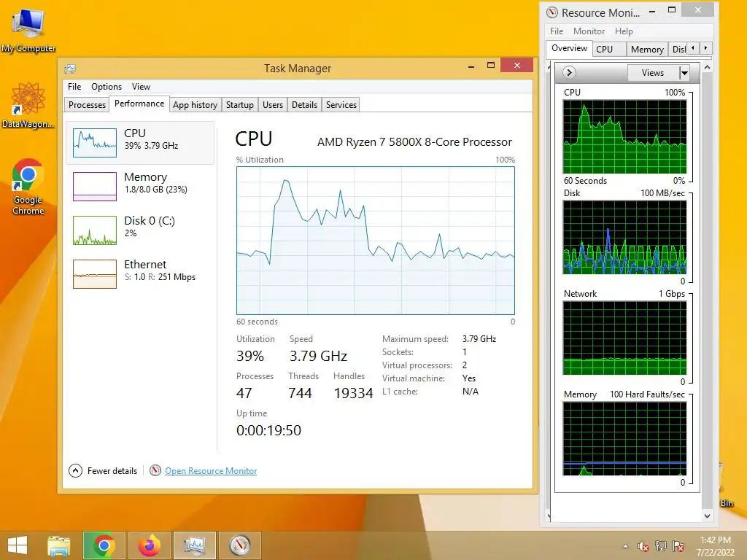Image resolution: width=747 pixels, height=560 pixels.
Task: Click the Disk graph in Resource Monitor
Action: pyautogui.click(x=624, y=237)
